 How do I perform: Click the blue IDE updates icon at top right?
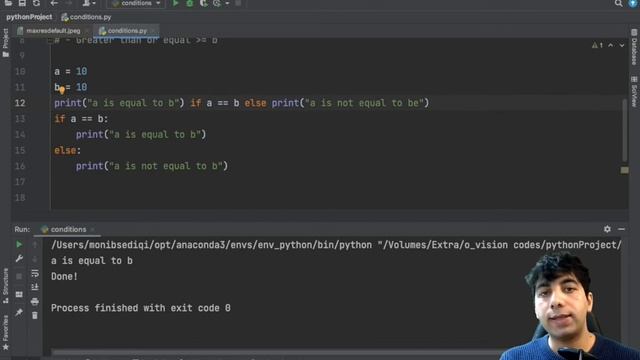633,3
